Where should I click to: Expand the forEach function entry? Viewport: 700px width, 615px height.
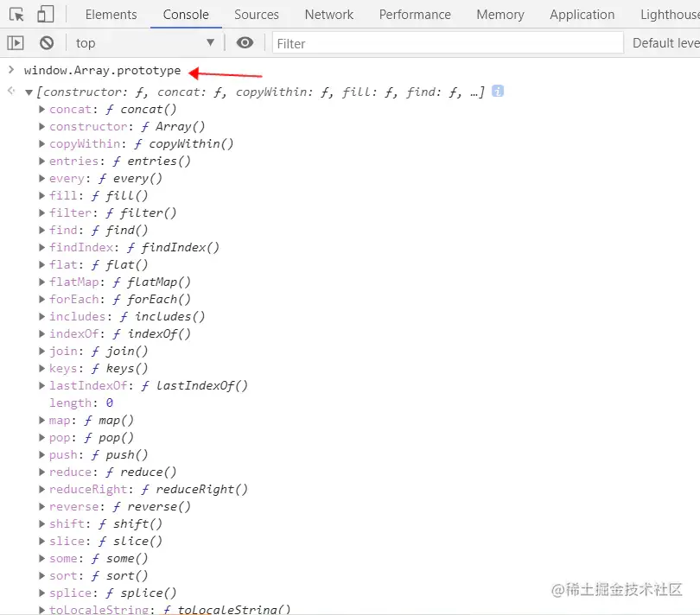click(41, 299)
